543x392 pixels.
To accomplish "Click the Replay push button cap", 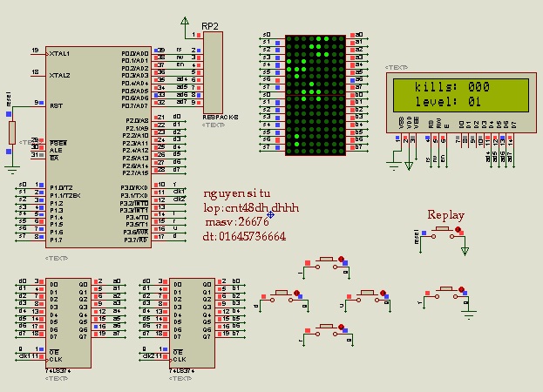I will point(444,228).
